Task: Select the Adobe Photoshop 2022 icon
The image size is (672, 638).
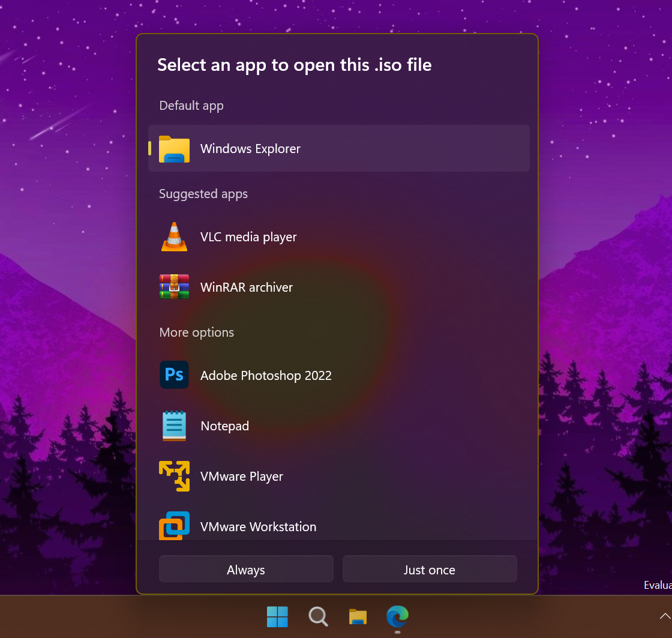Action: [174, 375]
